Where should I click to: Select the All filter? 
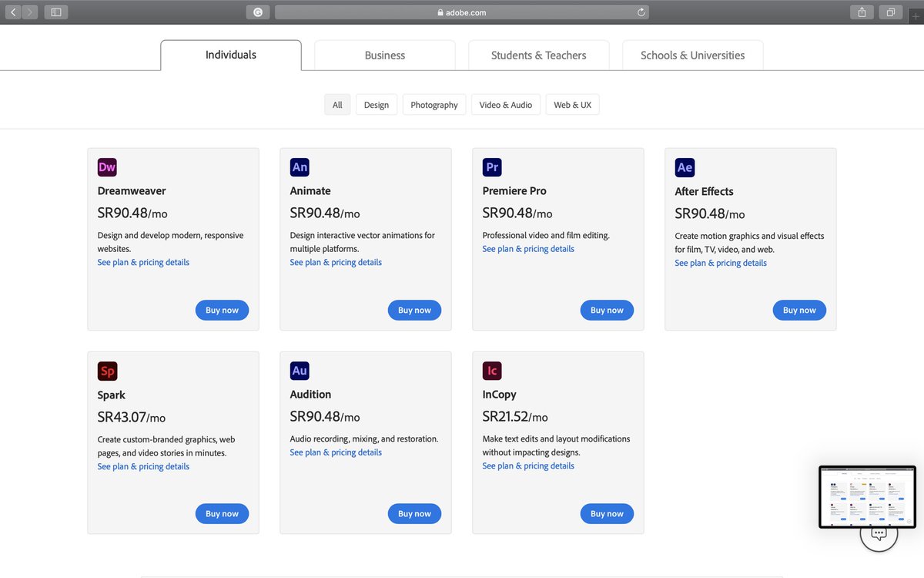[337, 105]
